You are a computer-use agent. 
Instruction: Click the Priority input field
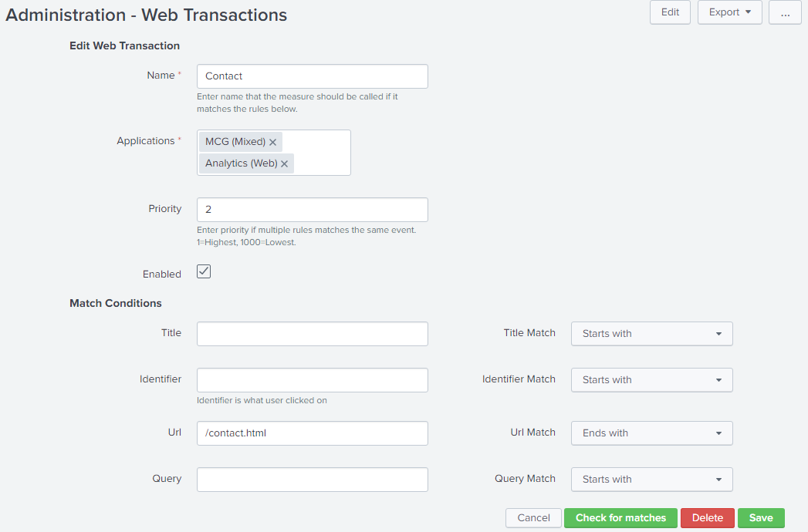312,209
